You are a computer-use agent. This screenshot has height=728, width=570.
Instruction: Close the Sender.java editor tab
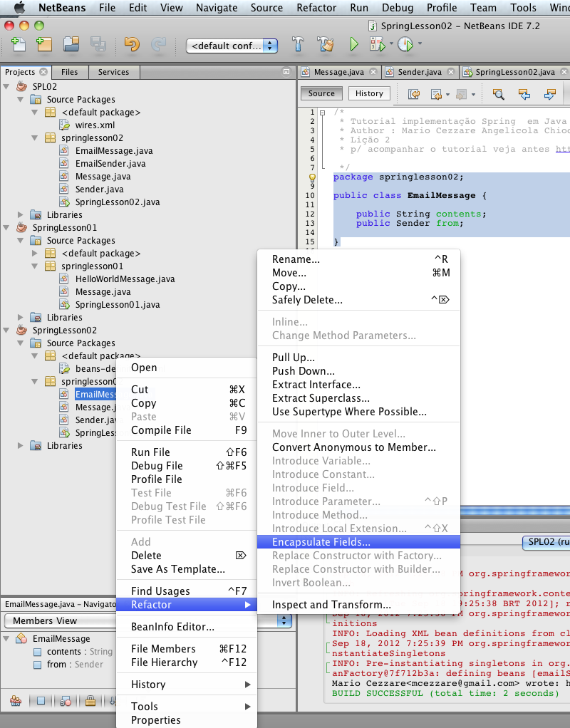450,72
